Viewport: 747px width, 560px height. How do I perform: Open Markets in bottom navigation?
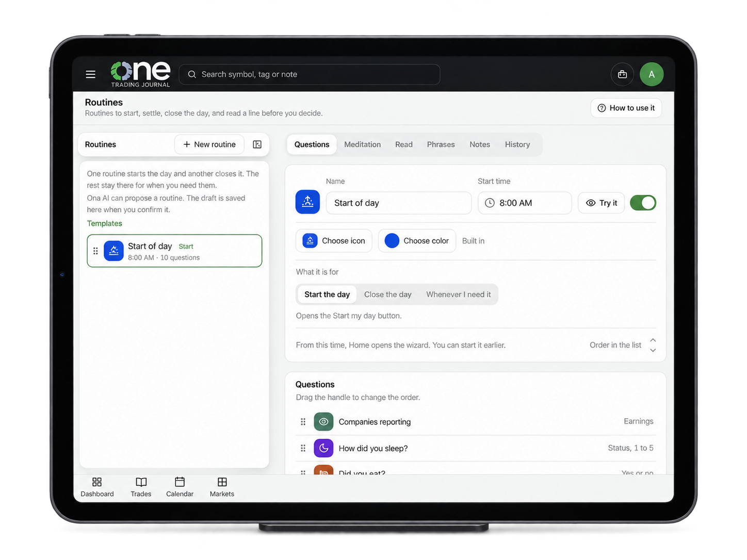pyautogui.click(x=222, y=487)
